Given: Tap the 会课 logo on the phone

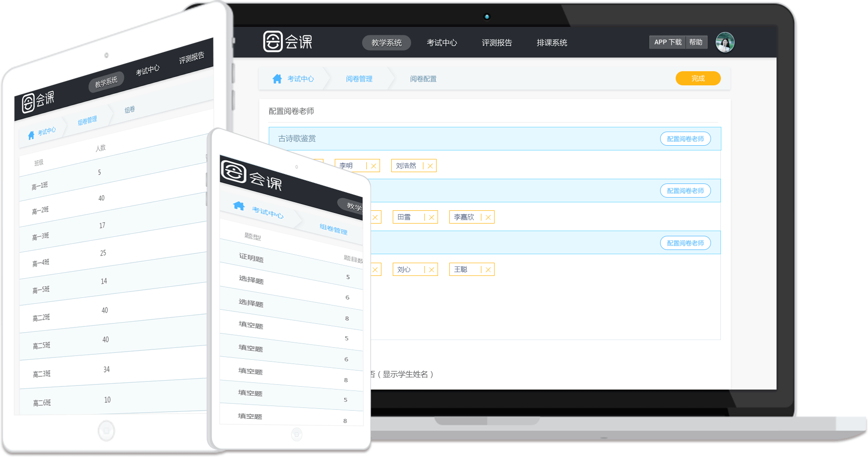Looking at the screenshot, I should click(251, 176).
